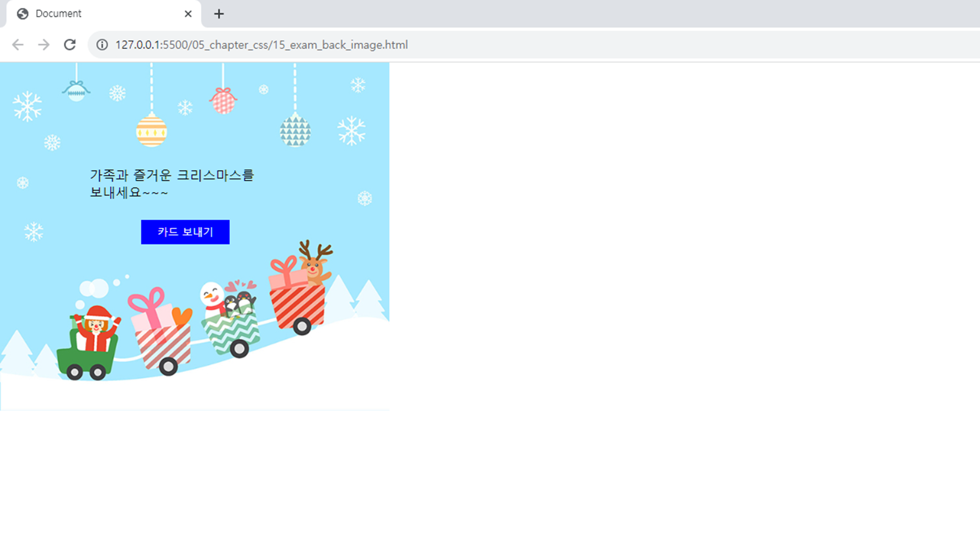Viewport: 980px width, 552px height.
Task: Open a new browser tab
Action: point(219,14)
